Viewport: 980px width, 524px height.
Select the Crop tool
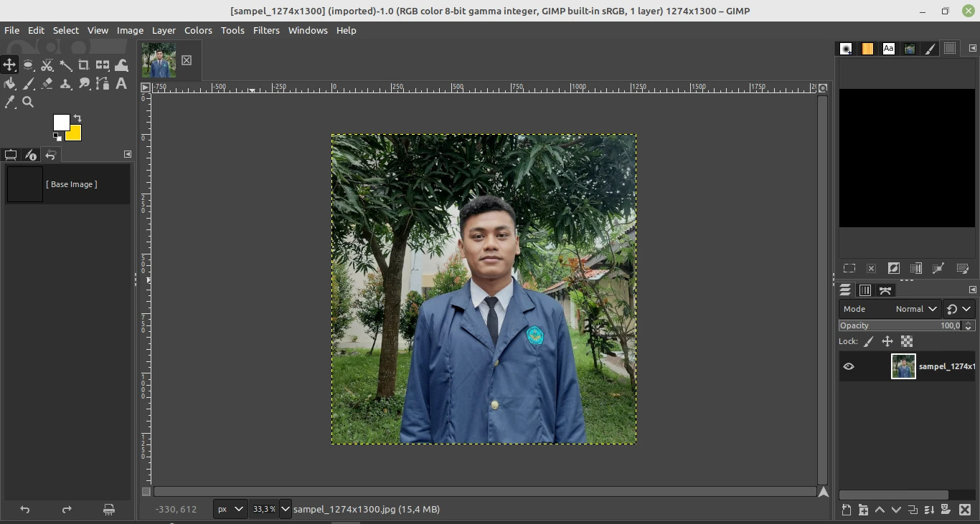pos(84,65)
